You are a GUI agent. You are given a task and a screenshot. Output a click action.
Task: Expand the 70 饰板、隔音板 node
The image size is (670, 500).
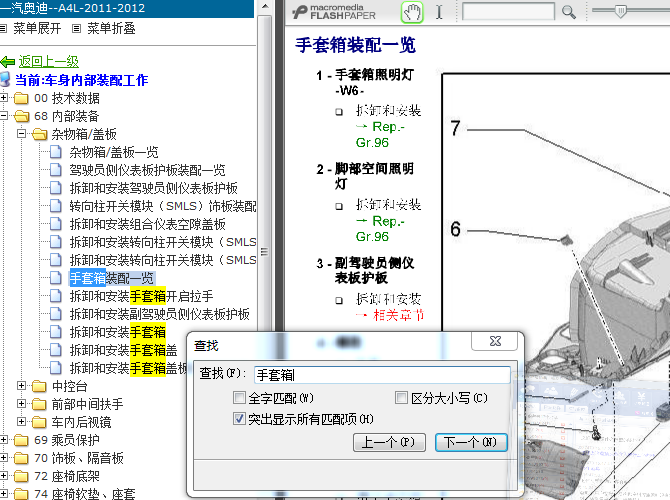tap(6, 458)
